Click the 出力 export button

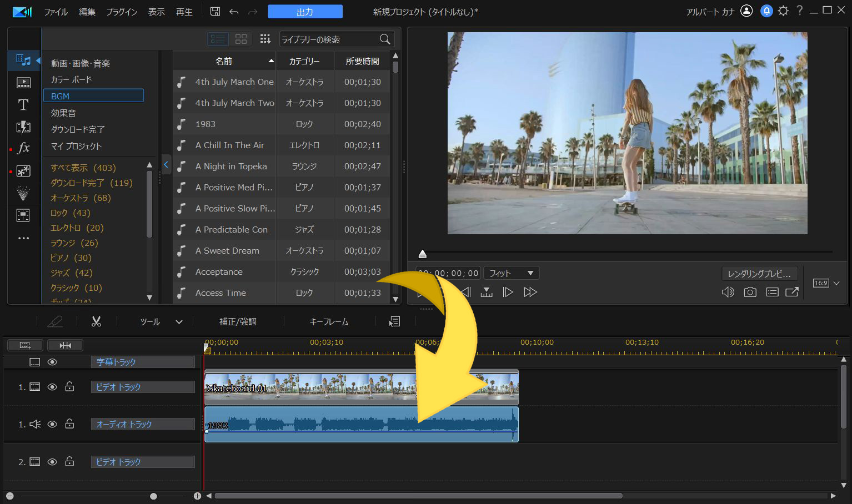pyautogui.click(x=305, y=12)
